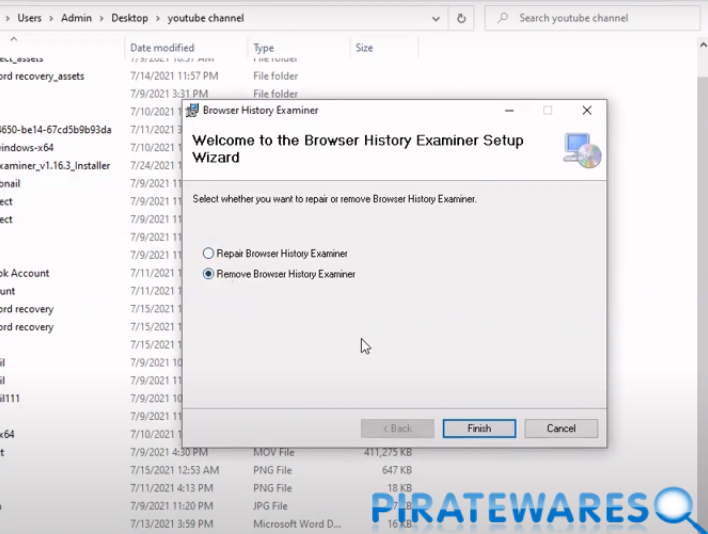Select Remove Browser History Examiner option
The height and width of the screenshot is (534, 708).
(209, 274)
